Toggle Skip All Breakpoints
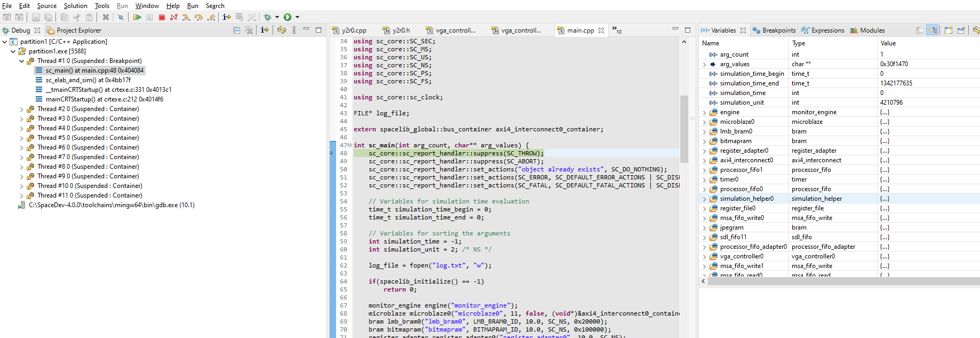Image resolution: width=980 pixels, height=338 pixels. click(x=121, y=18)
